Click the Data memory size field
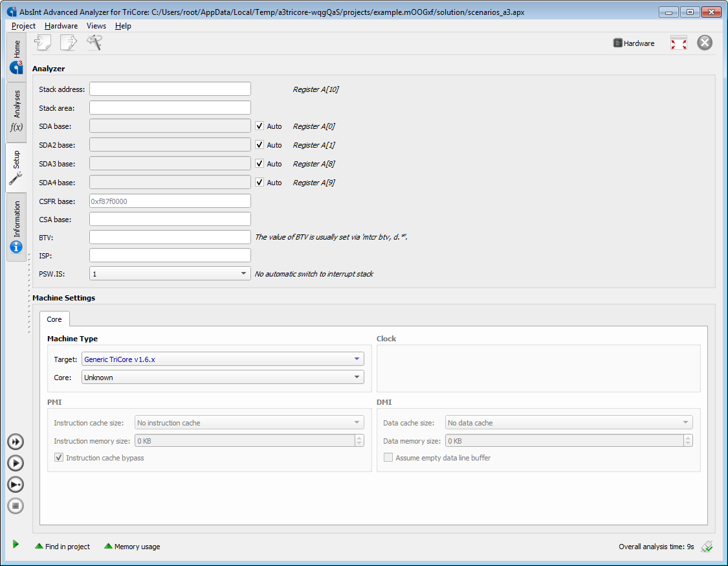Viewport: 728px width, 566px height. pyautogui.click(x=564, y=441)
